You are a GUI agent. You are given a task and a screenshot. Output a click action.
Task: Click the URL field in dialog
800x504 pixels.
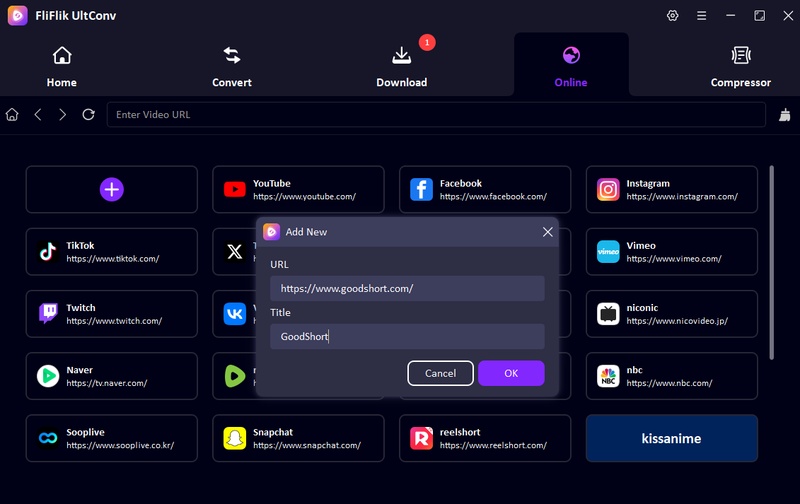pyautogui.click(x=407, y=289)
